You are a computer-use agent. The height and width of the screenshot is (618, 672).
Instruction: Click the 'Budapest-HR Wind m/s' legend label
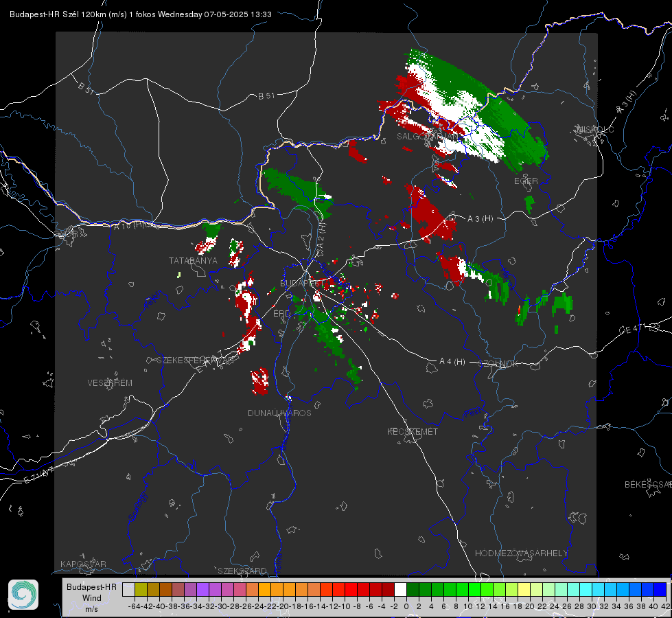click(92, 598)
